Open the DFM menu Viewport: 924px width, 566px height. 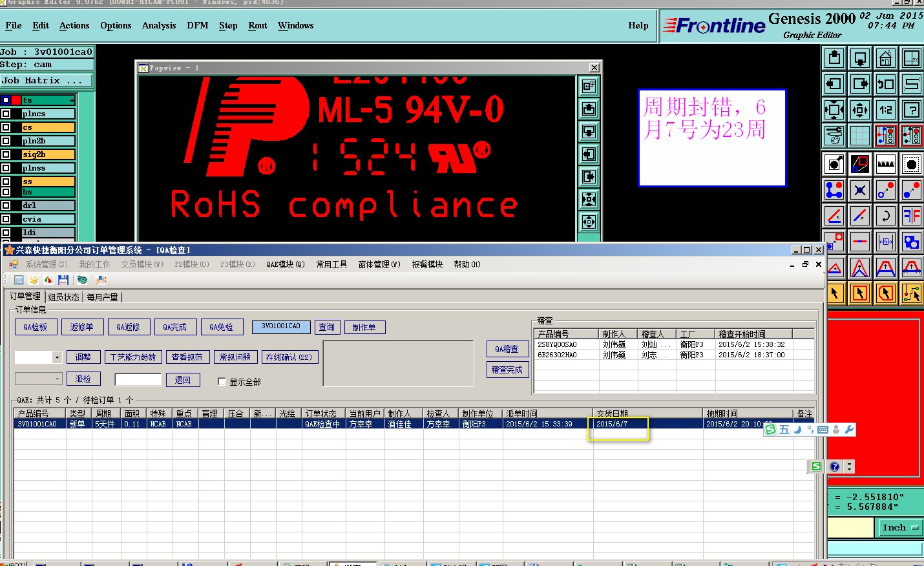point(198,26)
